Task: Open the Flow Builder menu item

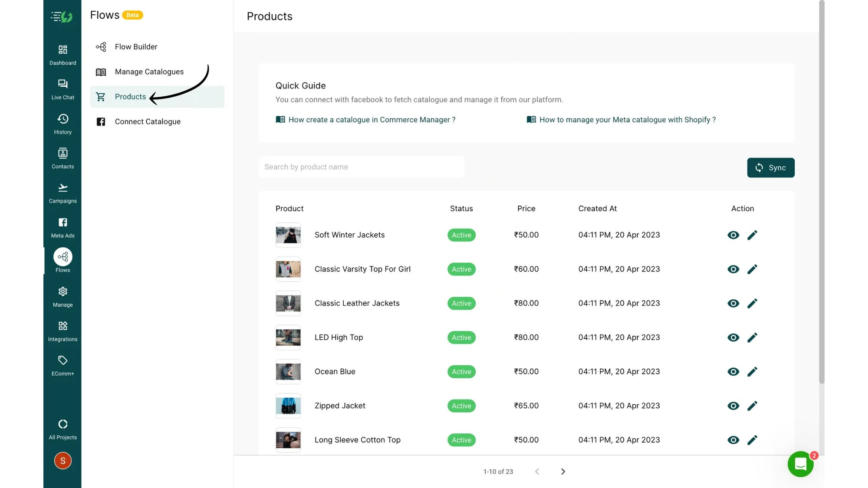Action: pos(135,46)
